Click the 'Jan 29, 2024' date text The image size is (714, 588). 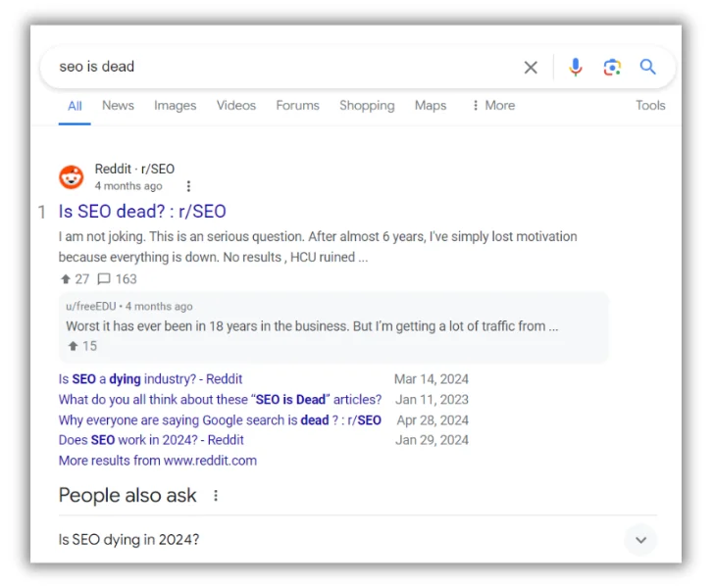(x=432, y=440)
